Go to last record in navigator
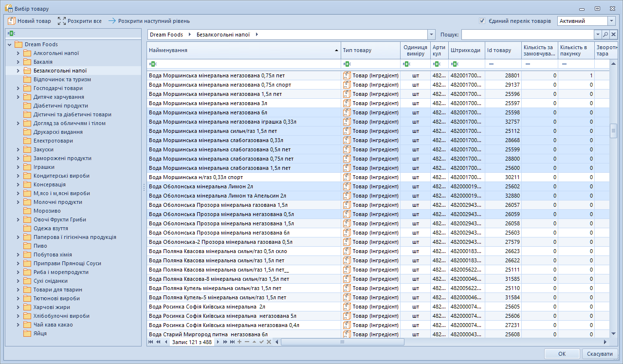The width and height of the screenshot is (623, 364). click(x=232, y=342)
